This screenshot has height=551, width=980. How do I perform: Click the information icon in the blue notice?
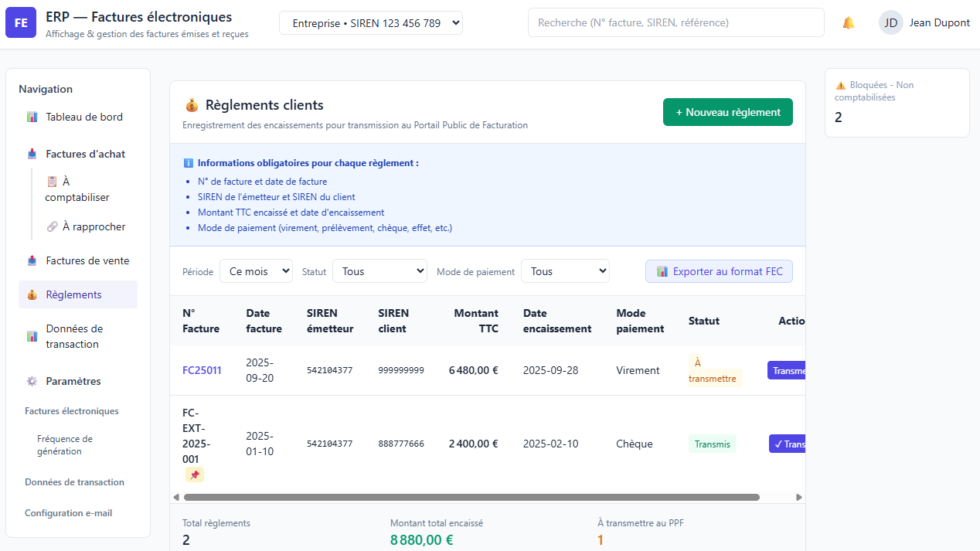188,163
